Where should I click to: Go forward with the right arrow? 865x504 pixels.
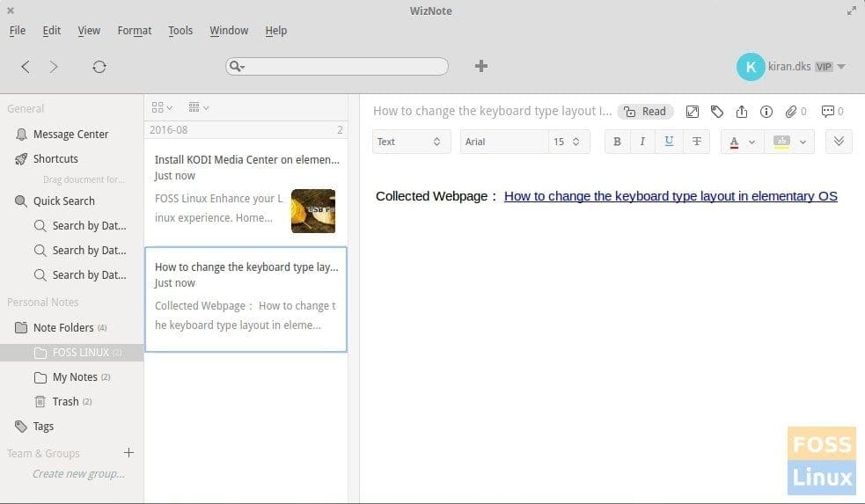(54, 67)
